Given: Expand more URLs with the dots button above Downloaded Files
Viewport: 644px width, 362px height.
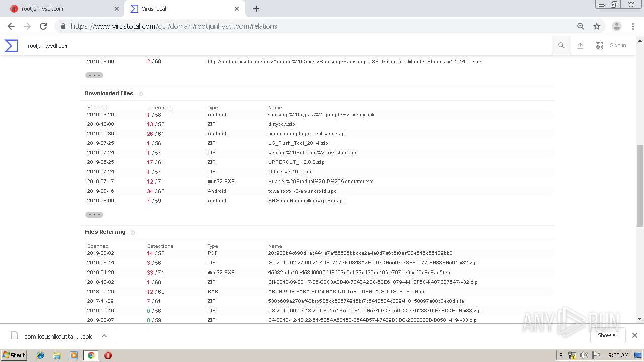Looking at the screenshot, I should pos(94,75).
